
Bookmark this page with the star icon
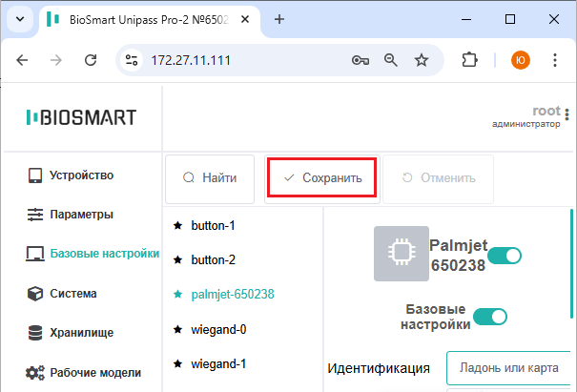pyautogui.click(x=422, y=60)
